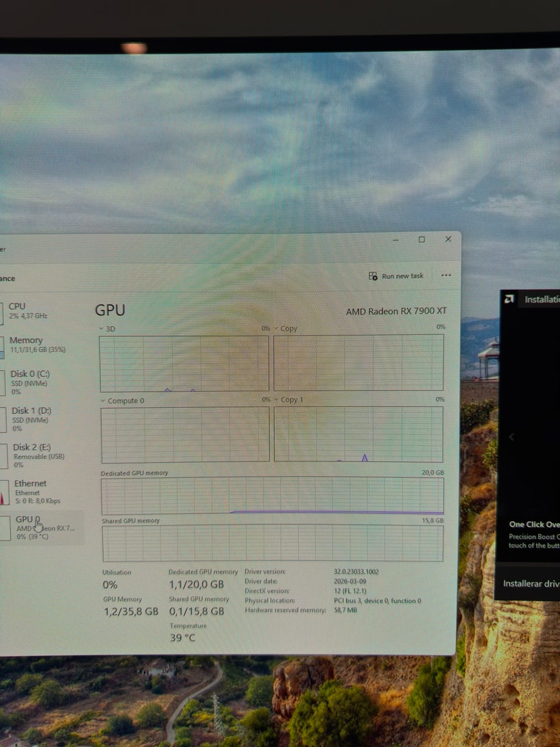Click the AMD Radeon RX 7900 XT title

coord(396,311)
